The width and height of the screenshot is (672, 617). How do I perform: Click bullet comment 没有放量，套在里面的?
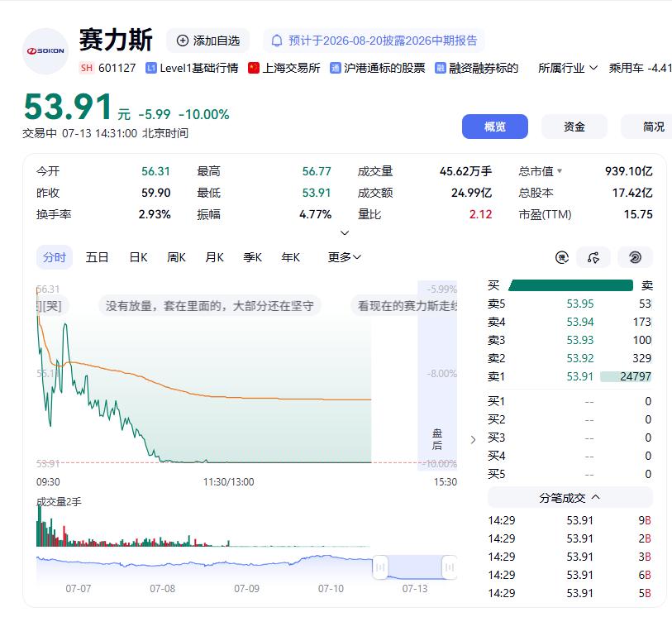tap(210, 306)
